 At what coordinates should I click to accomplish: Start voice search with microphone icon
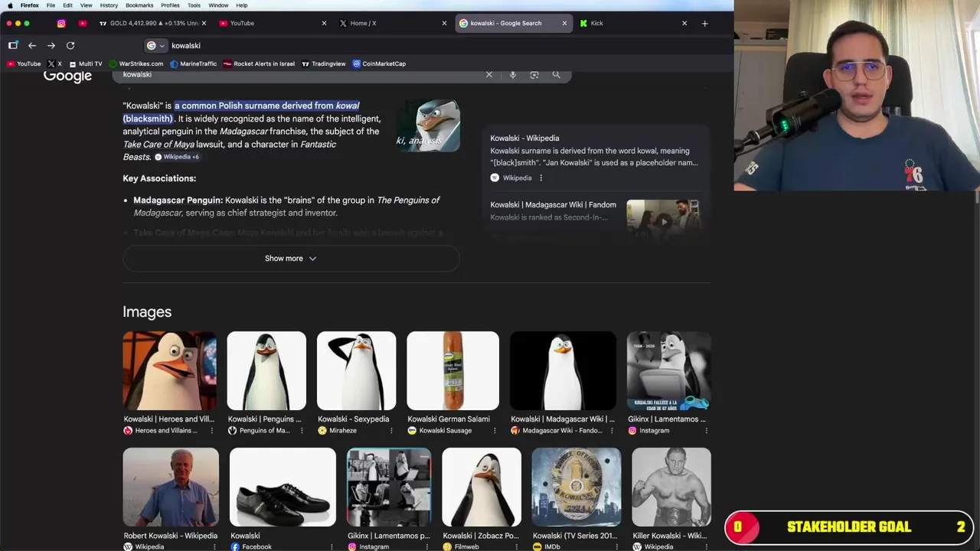(513, 75)
